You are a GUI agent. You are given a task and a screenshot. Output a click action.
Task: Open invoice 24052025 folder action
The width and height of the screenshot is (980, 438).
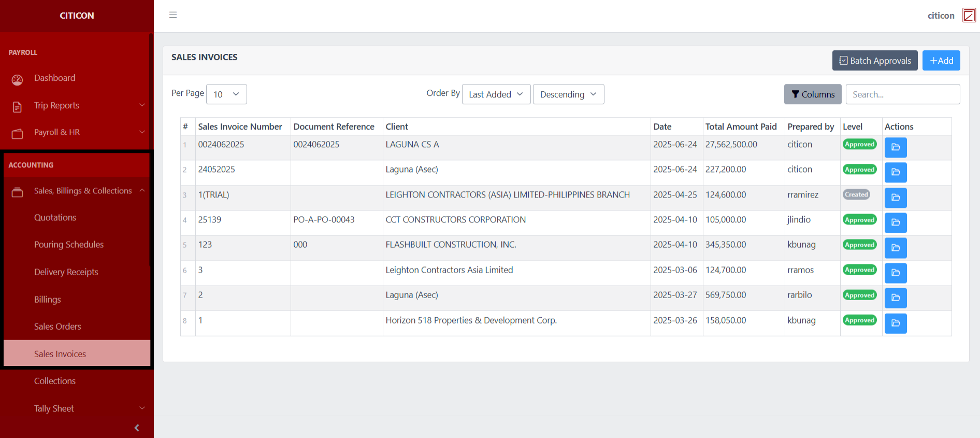(896, 172)
